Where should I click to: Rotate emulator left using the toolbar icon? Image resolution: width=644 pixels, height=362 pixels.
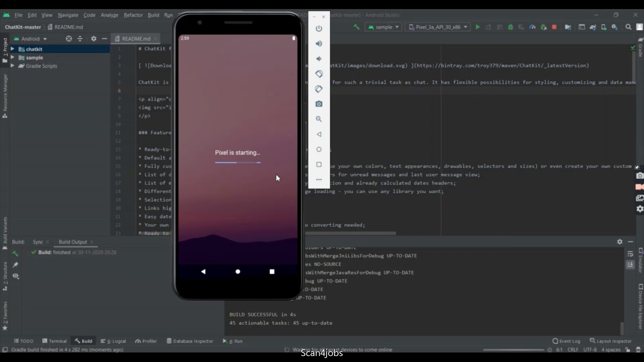318,74
